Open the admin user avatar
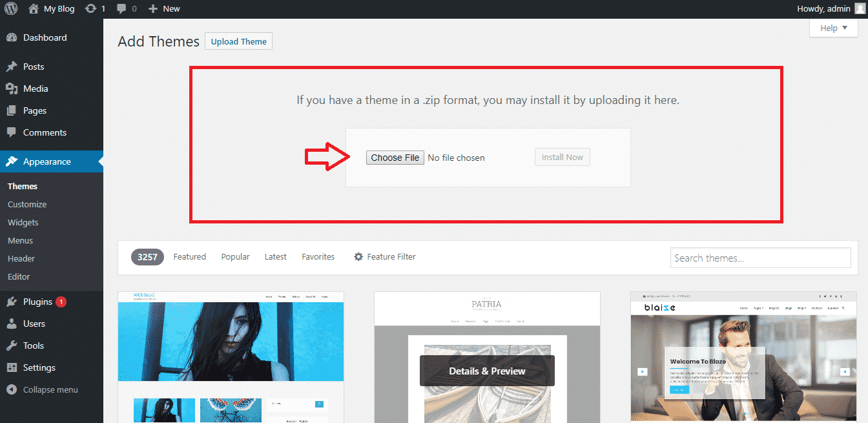This screenshot has height=423, width=868. (x=859, y=9)
